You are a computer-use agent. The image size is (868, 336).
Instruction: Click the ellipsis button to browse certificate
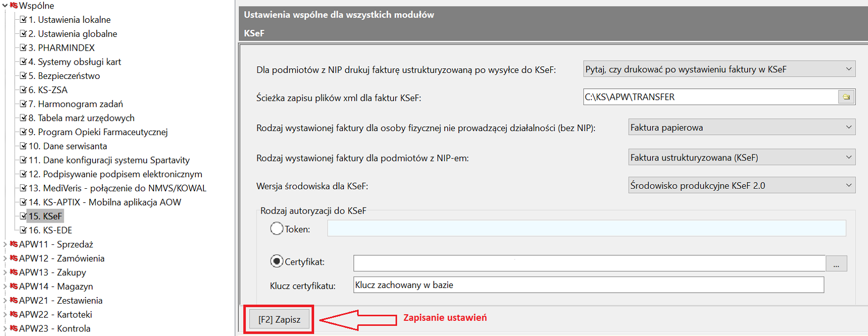[x=836, y=264]
